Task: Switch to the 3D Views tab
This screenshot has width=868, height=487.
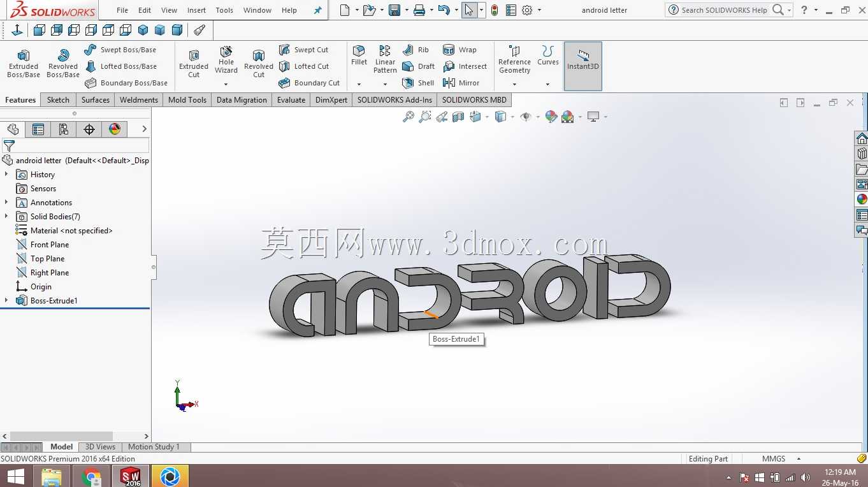Action: click(100, 447)
